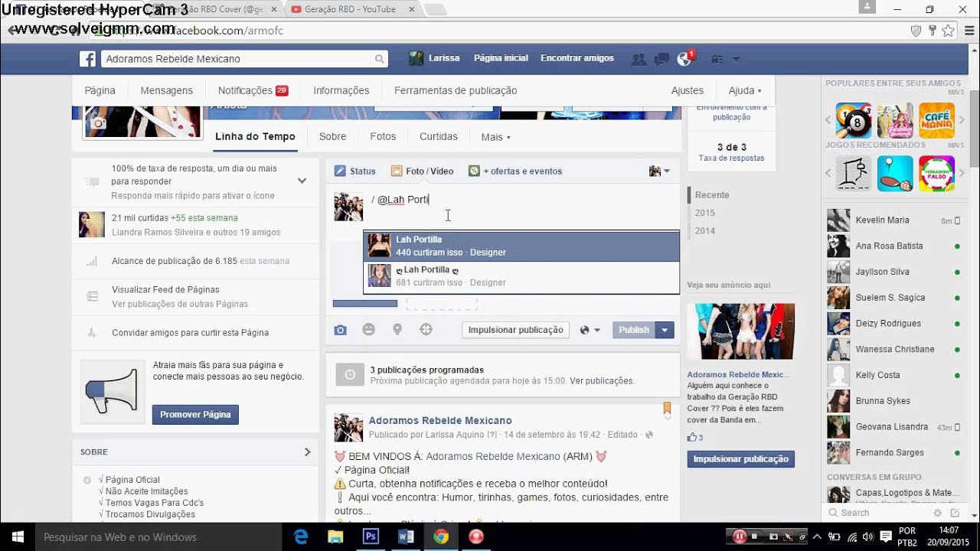The width and height of the screenshot is (980, 551).
Task: Open friend requests icon in top bar
Action: point(638,59)
